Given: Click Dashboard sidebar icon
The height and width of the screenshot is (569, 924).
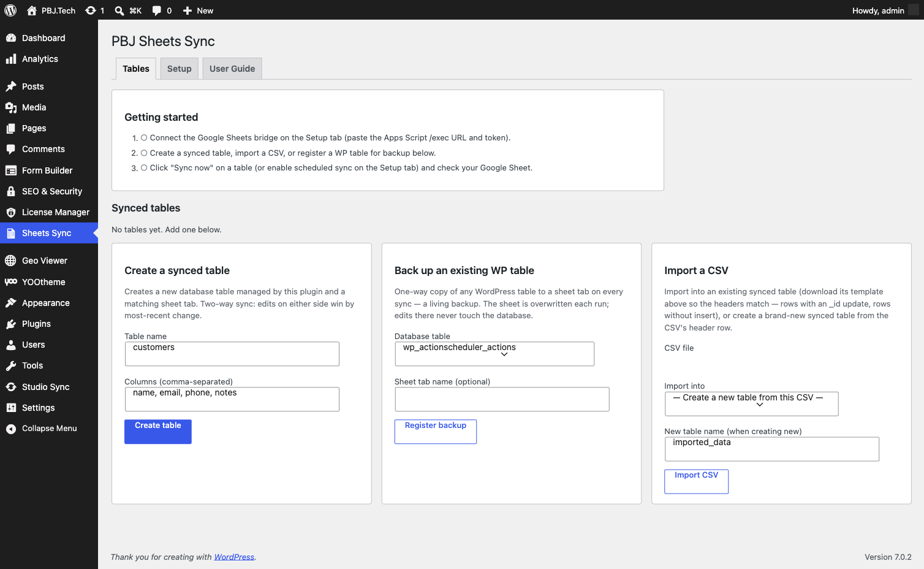Looking at the screenshot, I should pyautogui.click(x=11, y=38).
